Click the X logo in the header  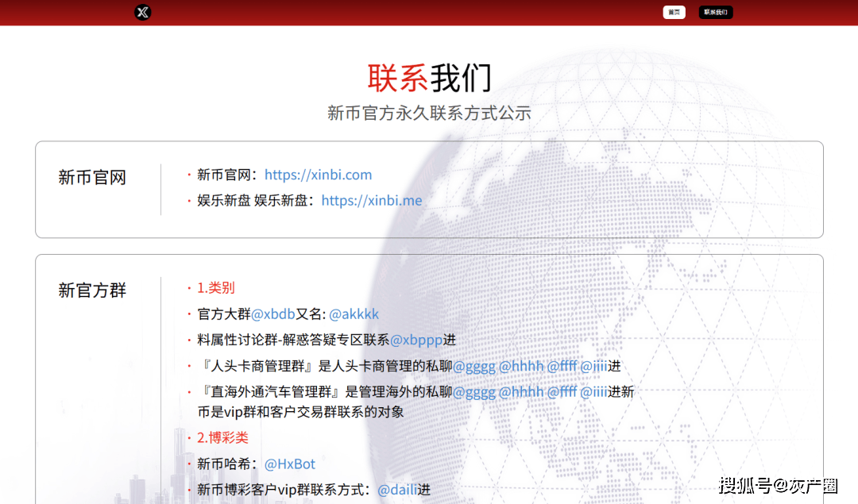click(143, 12)
